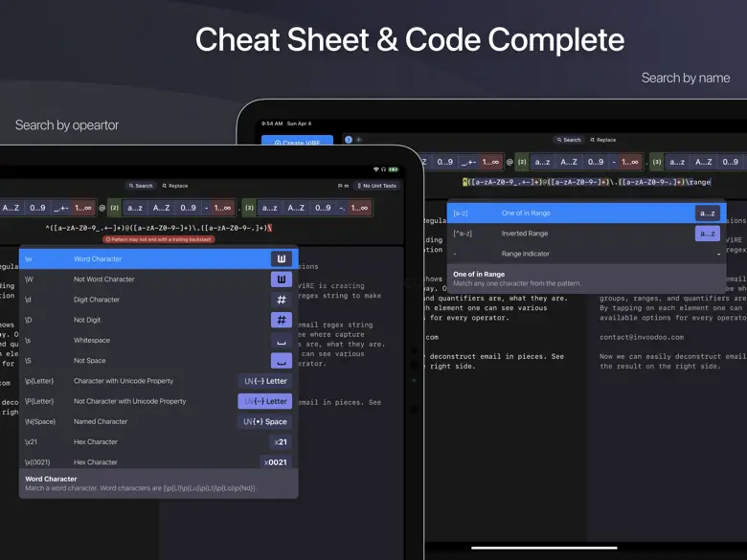
Task: Click the purple 'a...z' badge for Inverted Range
Action: tap(708, 234)
